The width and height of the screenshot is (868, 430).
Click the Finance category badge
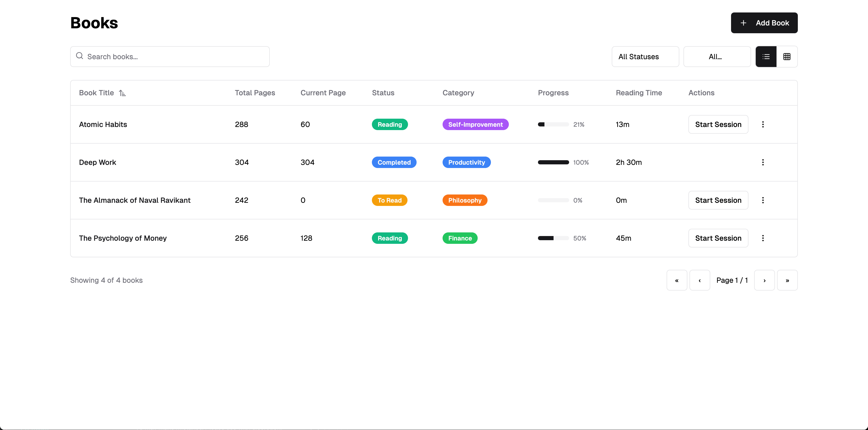click(x=460, y=238)
